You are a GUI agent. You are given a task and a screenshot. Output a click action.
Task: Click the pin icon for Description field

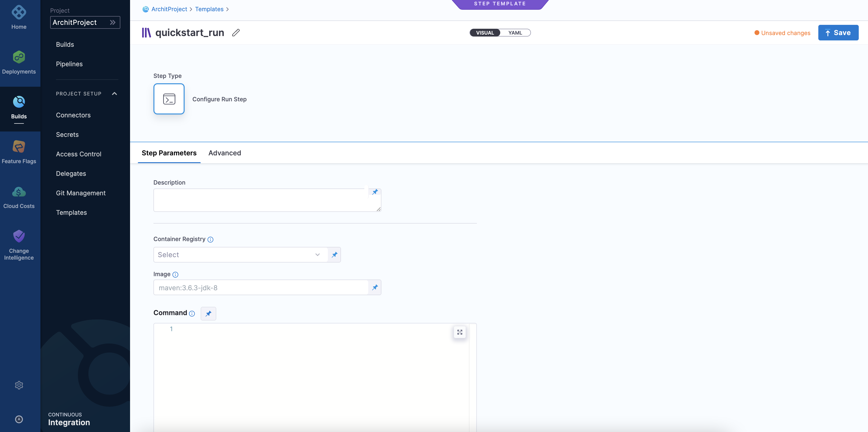pos(375,192)
